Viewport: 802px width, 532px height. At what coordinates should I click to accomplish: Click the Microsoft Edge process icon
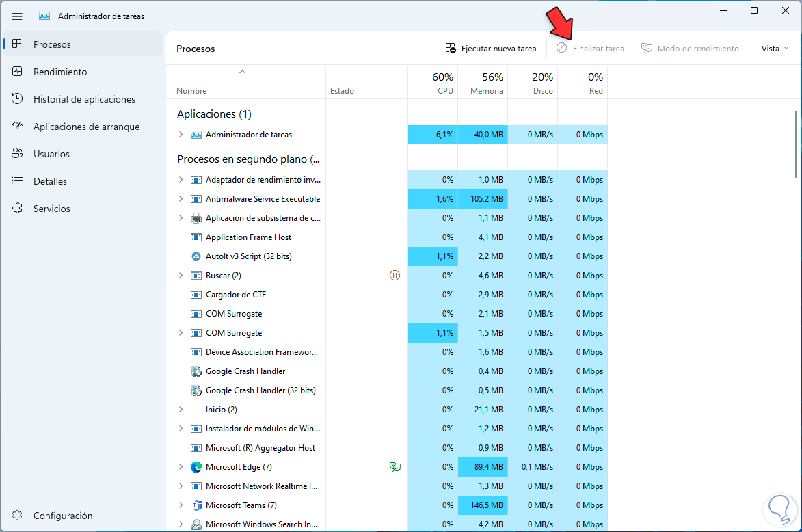196,466
